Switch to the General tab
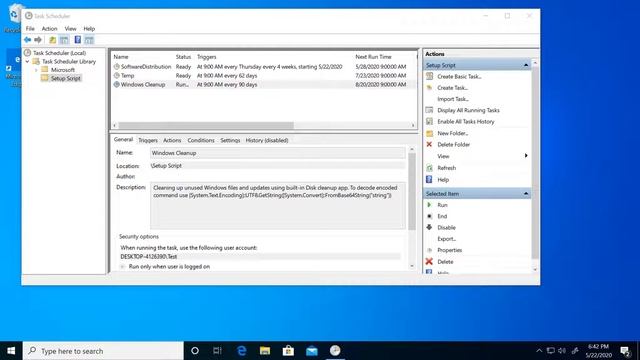 click(x=123, y=140)
